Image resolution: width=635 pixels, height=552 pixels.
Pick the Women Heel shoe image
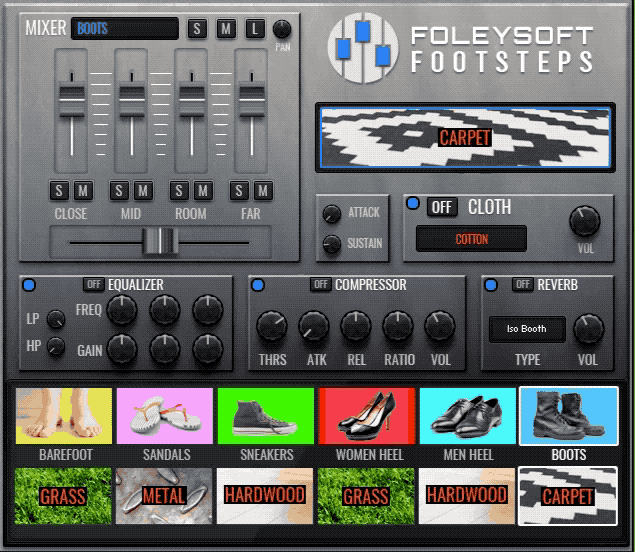(x=367, y=416)
